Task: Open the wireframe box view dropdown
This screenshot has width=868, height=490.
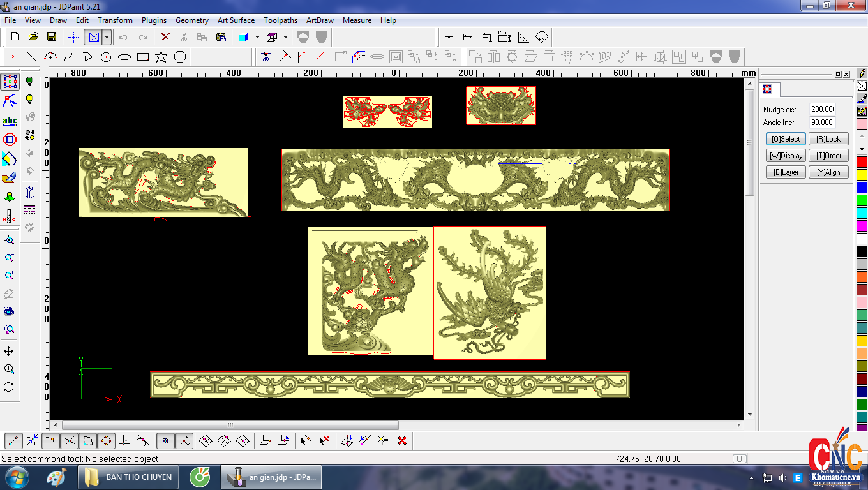Action: [x=285, y=37]
